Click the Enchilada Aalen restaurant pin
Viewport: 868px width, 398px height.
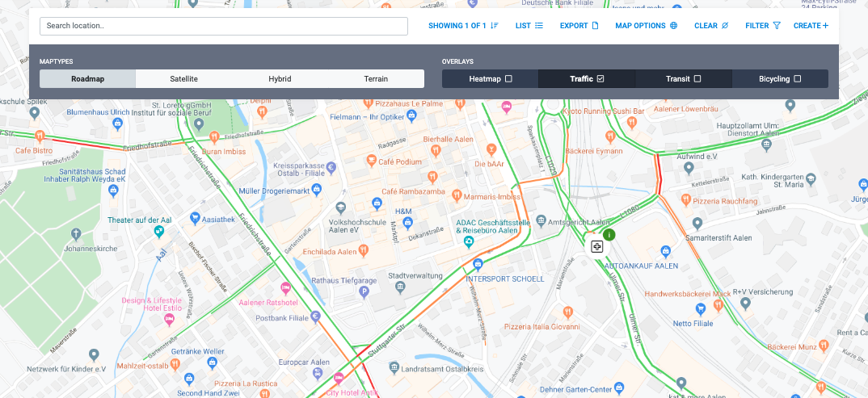[x=363, y=251]
